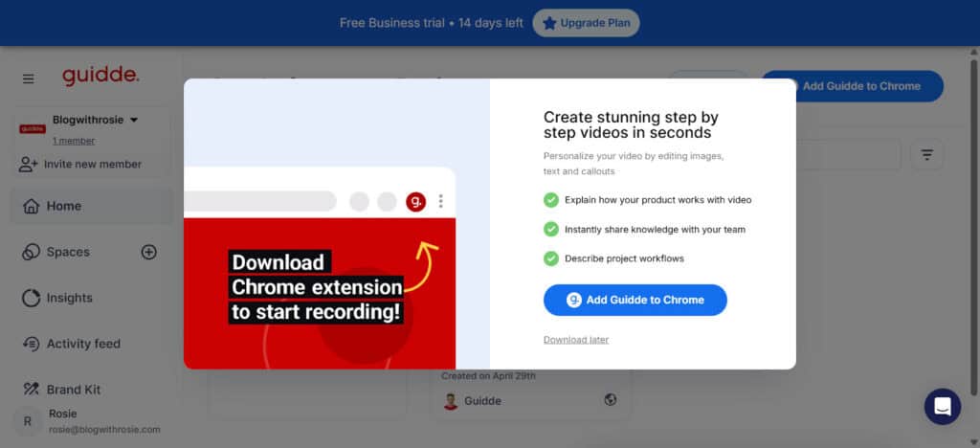Click 'Instantly share knowledge with your team' text
The width and height of the screenshot is (980, 448).
tap(655, 230)
